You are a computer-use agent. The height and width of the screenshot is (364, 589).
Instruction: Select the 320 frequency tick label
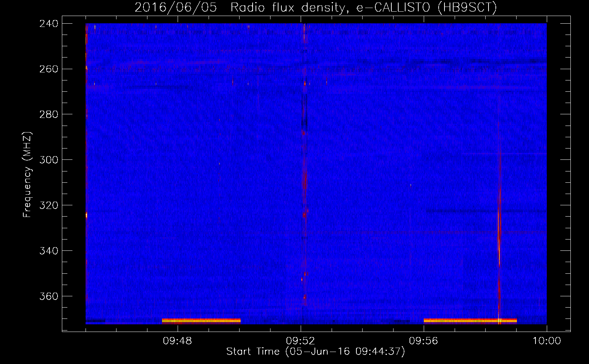49,206
